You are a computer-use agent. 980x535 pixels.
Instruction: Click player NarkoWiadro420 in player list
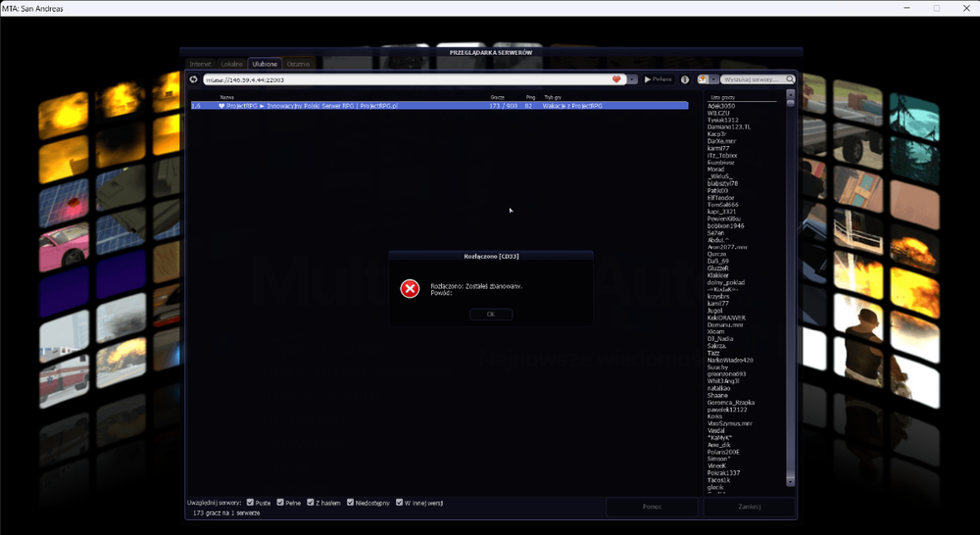(x=730, y=360)
